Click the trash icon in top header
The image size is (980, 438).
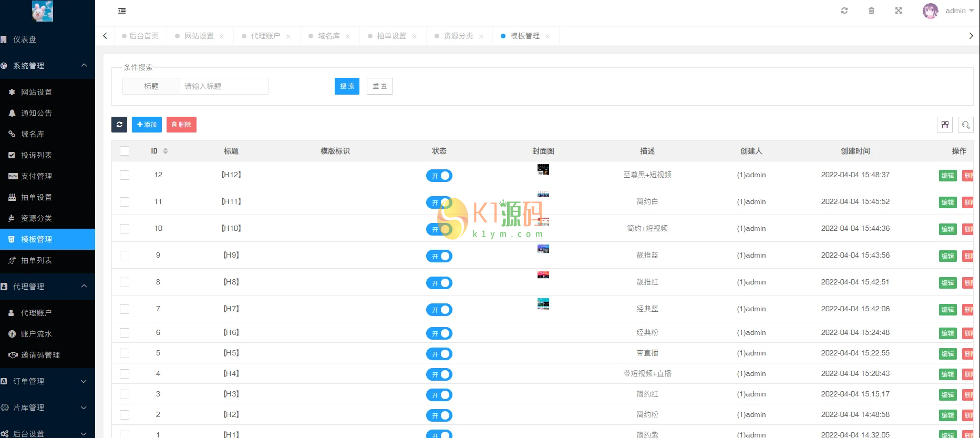click(871, 11)
